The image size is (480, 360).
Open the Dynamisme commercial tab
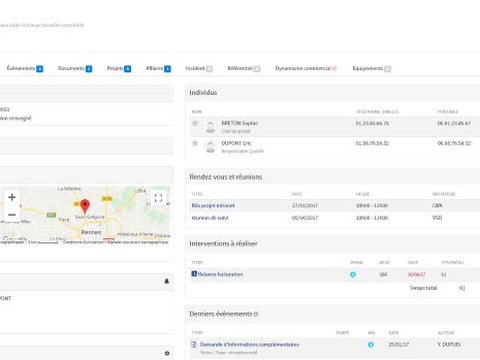coord(306,68)
